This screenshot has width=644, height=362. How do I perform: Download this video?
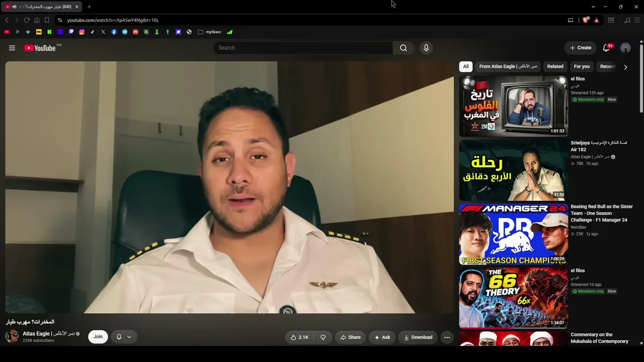(x=418, y=337)
